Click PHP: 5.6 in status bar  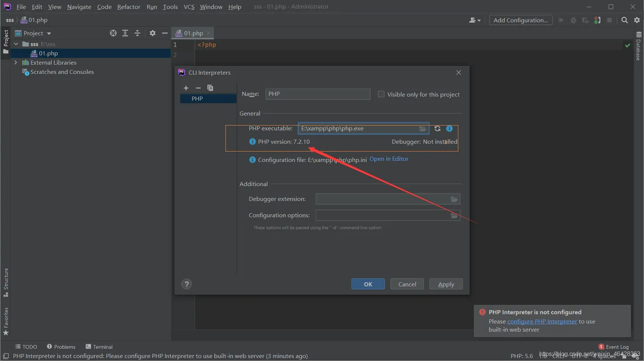tap(522, 356)
